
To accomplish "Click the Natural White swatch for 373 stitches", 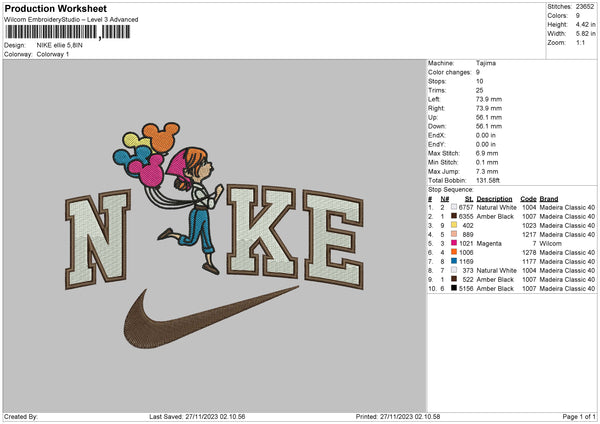I will (454, 270).
